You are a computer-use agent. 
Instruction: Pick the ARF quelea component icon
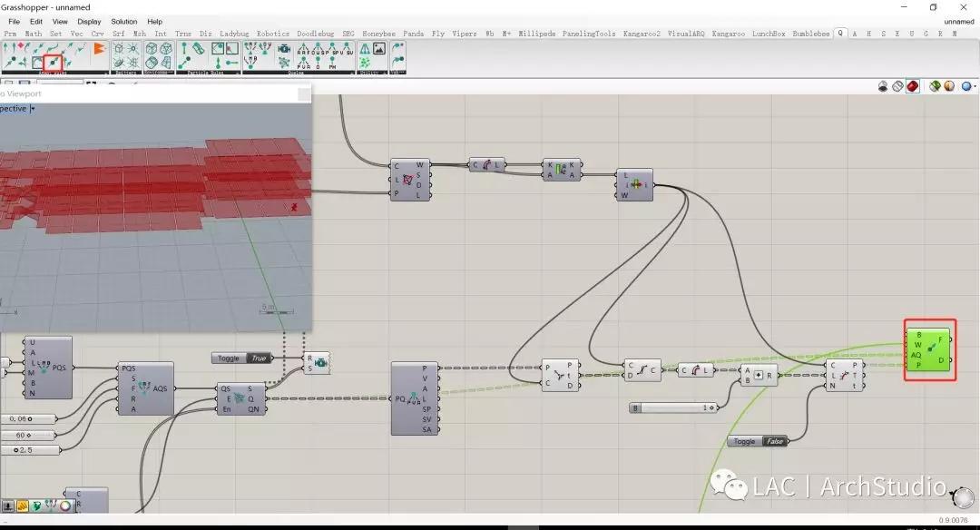click(x=304, y=49)
